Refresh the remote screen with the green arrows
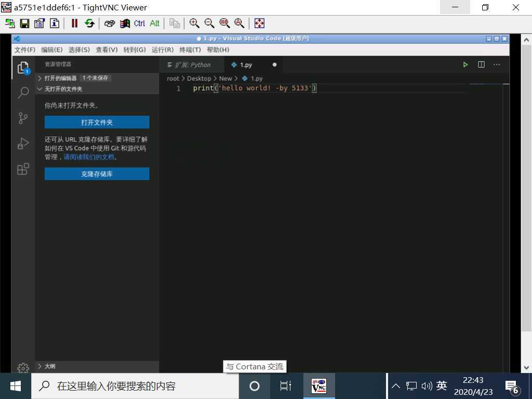532x399 pixels. point(89,23)
